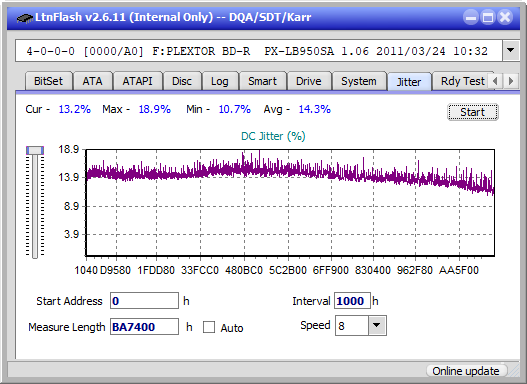Open the Speed dropdown list

click(377, 325)
